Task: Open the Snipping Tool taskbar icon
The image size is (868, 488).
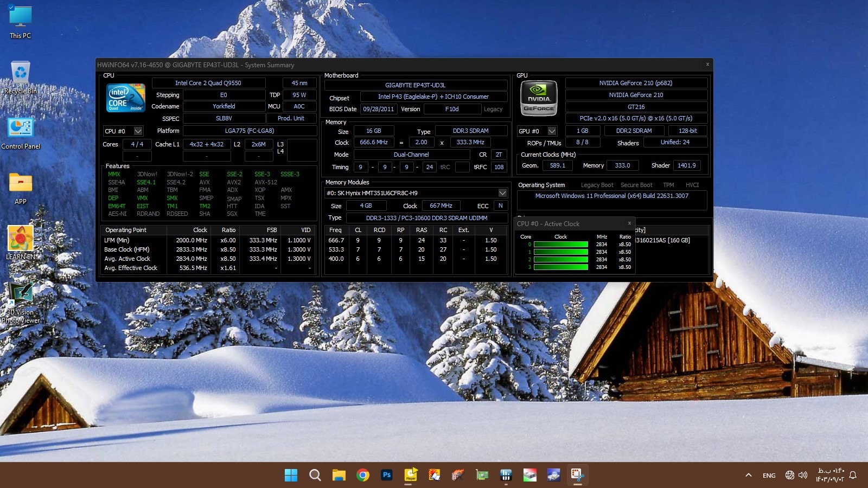Action: tap(577, 475)
